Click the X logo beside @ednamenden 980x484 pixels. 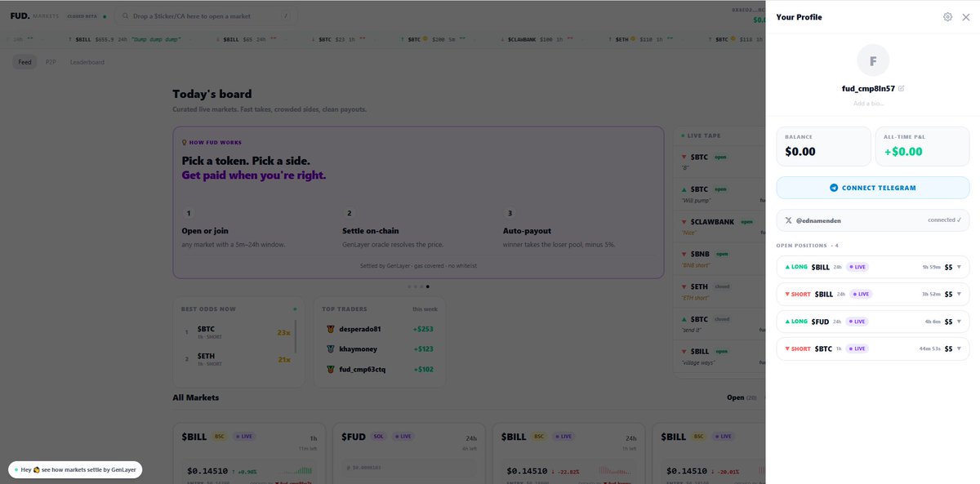tap(788, 220)
